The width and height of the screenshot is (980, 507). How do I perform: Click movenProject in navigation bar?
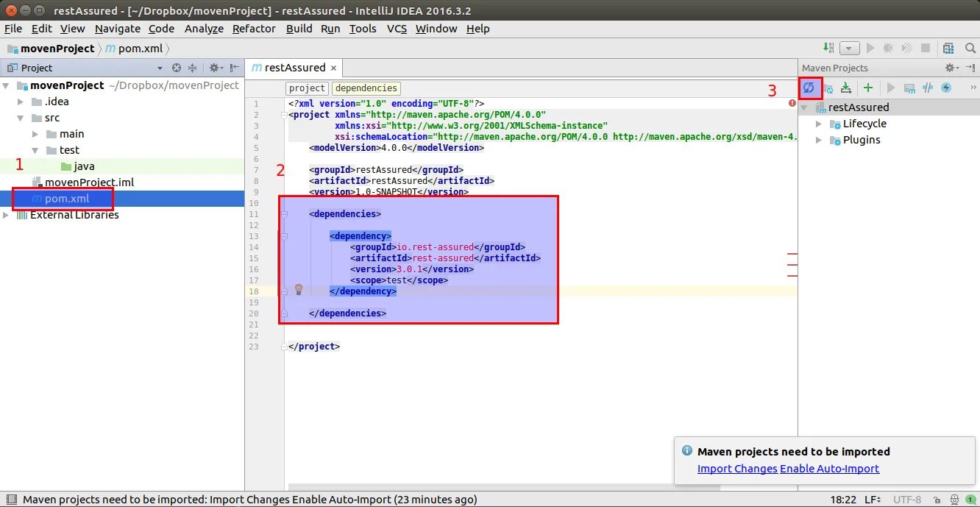(52, 49)
